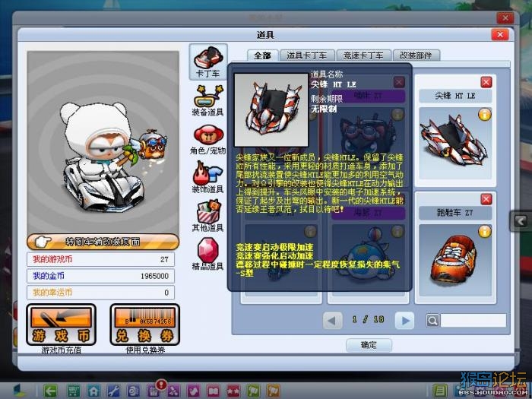Screen dimensions: 532x399
Task: Open the home house taskbar icon
Action: pos(93,391)
